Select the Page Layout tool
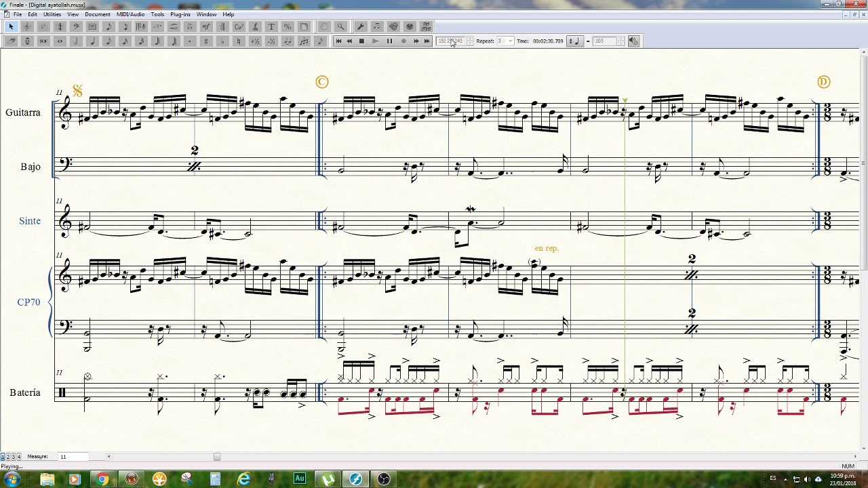The image size is (868, 488). point(304,26)
